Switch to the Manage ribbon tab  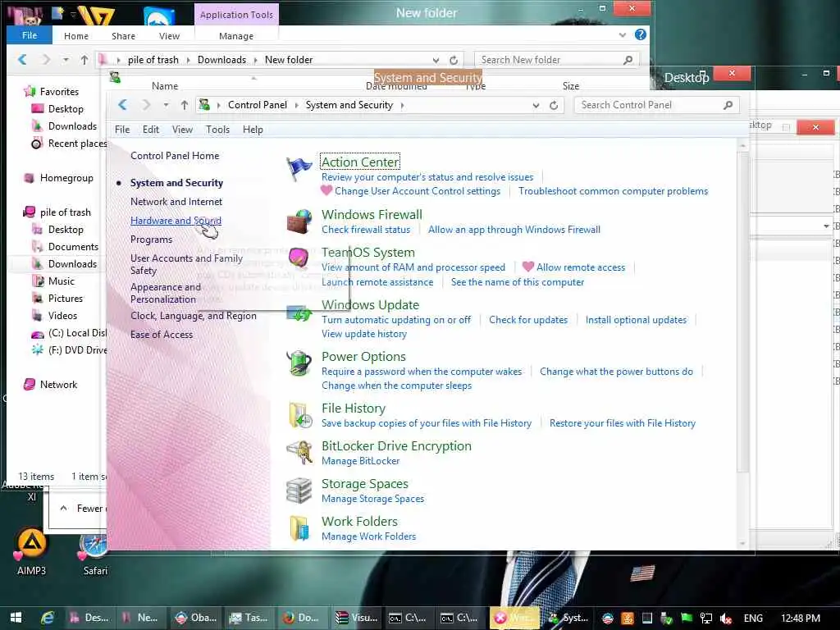[x=236, y=36]
